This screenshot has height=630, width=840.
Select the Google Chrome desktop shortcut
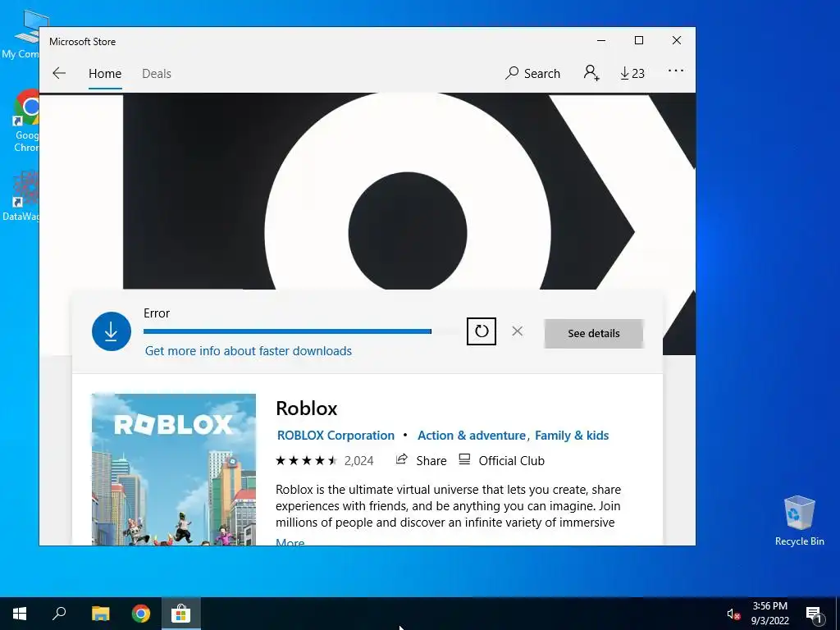coord(27,121)
